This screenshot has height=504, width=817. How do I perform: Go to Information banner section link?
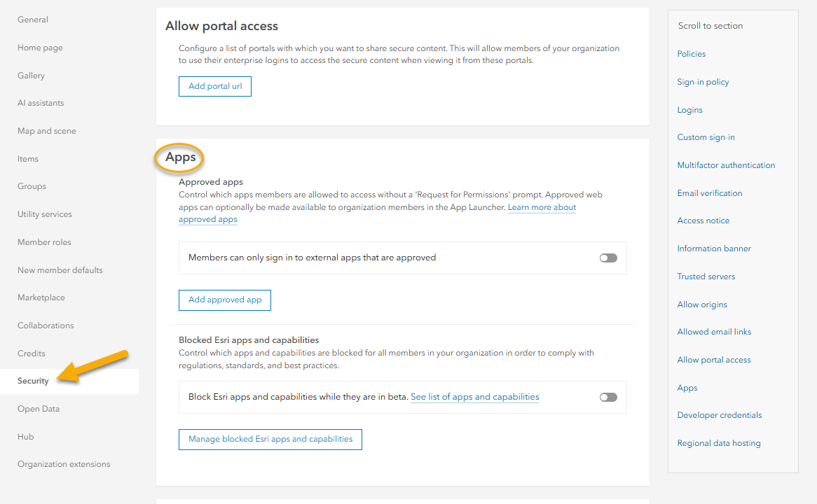point(714,248)
